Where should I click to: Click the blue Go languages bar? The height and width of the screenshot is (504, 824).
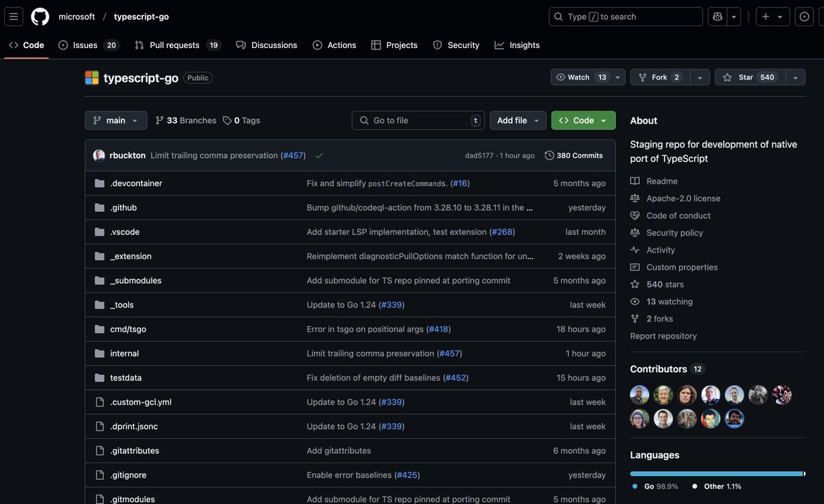coord(716,473)
